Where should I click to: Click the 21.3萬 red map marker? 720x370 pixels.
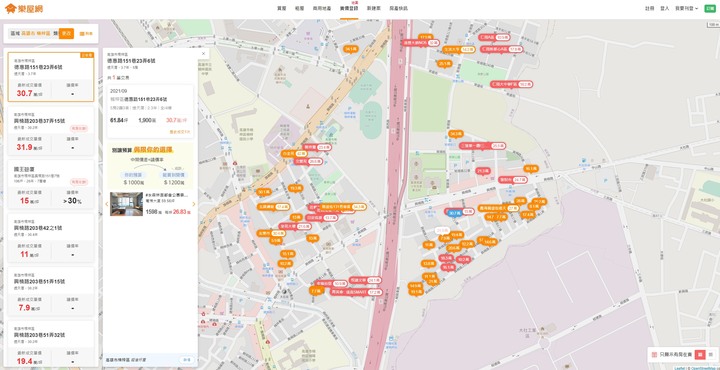pos(483,171)
